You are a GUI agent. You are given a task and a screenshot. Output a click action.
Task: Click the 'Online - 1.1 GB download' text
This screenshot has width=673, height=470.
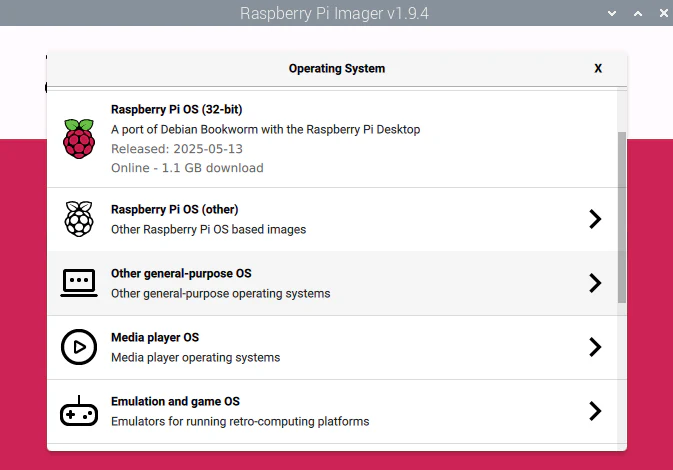[187, 168]
